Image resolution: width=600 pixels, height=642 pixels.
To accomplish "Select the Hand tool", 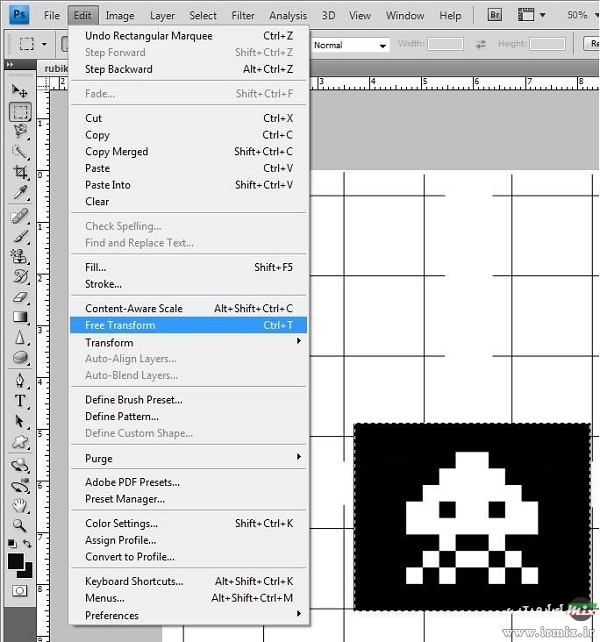I will [x=20, y=506].
